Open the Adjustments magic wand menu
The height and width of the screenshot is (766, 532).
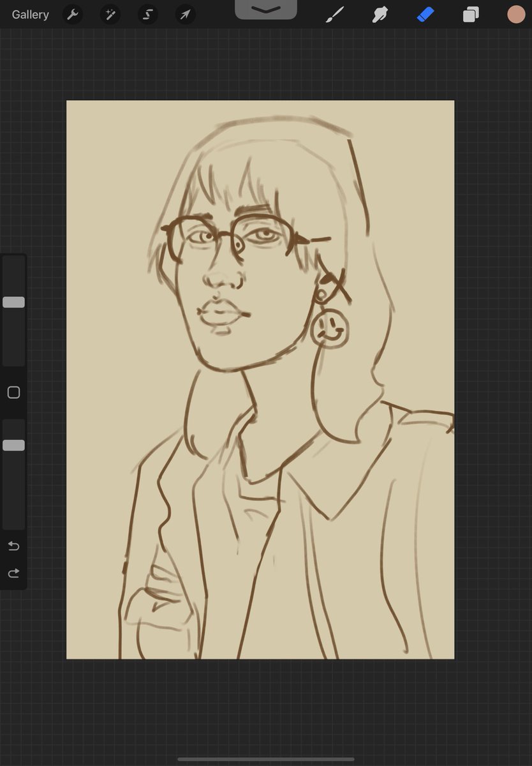point(110,15)
